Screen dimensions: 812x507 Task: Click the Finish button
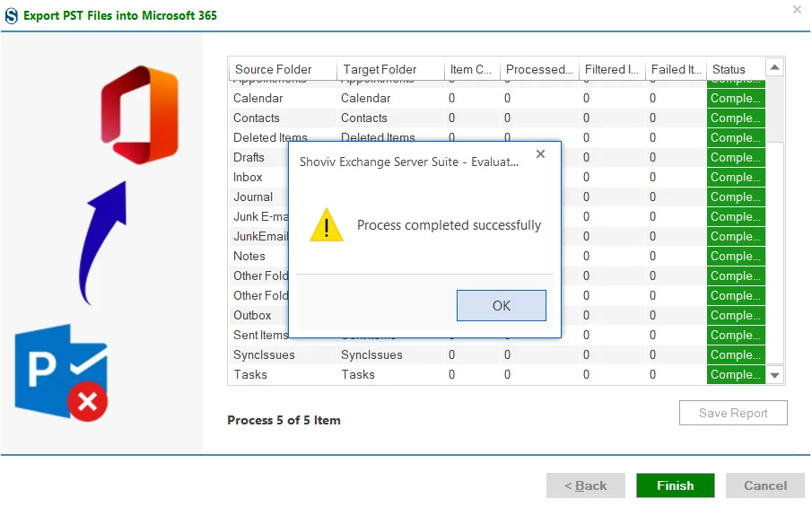point(676,485)
